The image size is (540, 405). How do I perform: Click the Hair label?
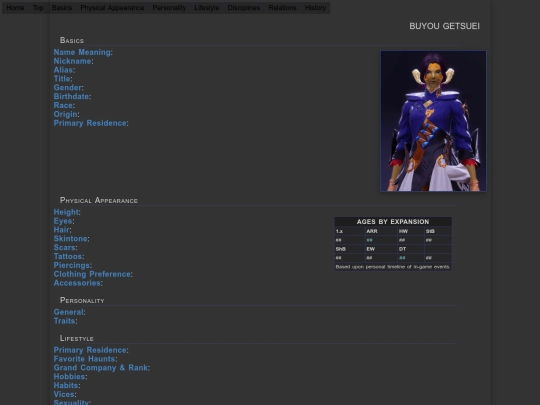click(62, 230)
